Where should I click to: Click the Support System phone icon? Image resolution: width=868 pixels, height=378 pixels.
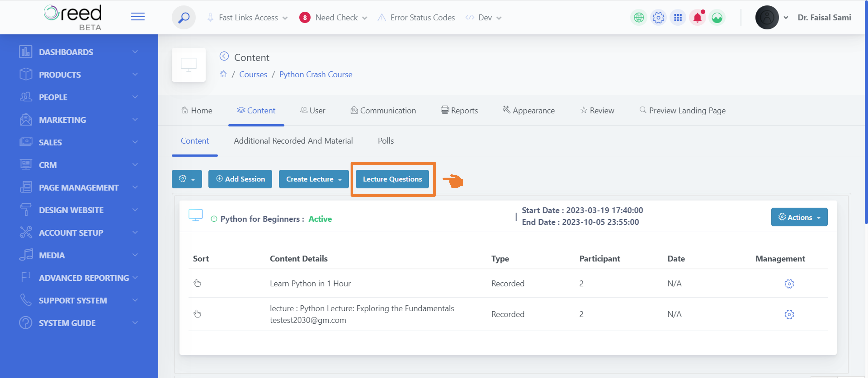click(x=26, y=300)
